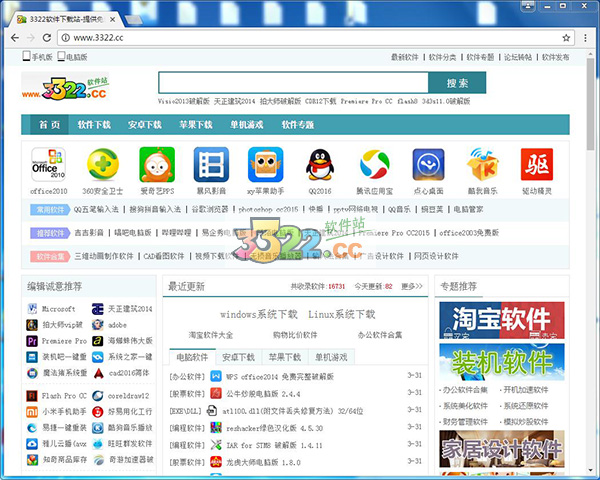Click 更多>> in 最近更新 header

tap(412, 286)
